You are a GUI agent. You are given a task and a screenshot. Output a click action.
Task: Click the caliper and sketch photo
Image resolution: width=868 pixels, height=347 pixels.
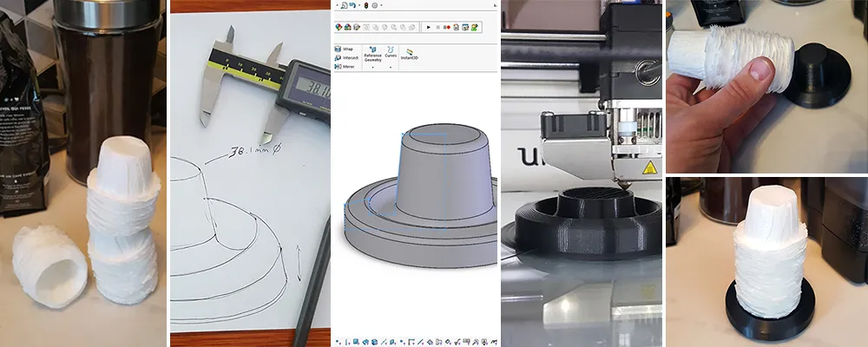250,172
